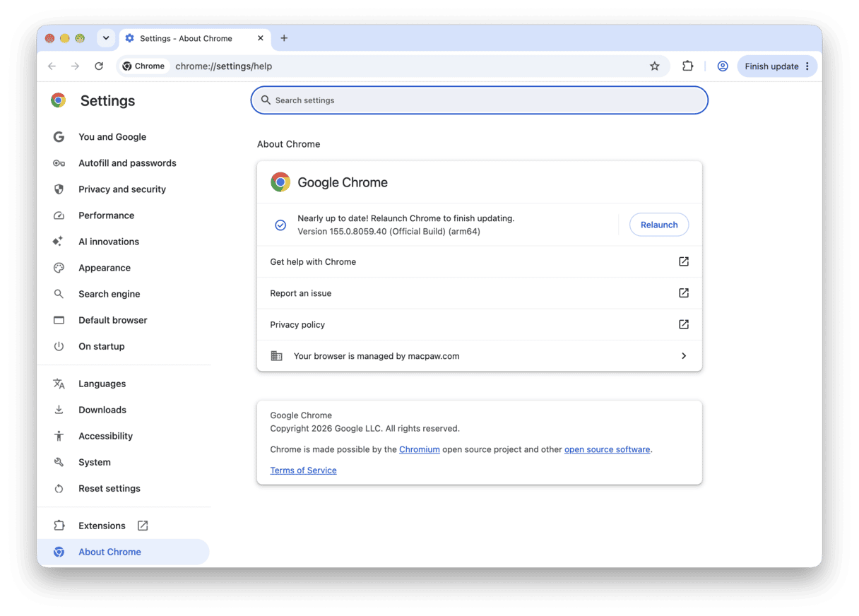Close the Settings - About Chrome tab
The image size is (859, 616).
260,38
